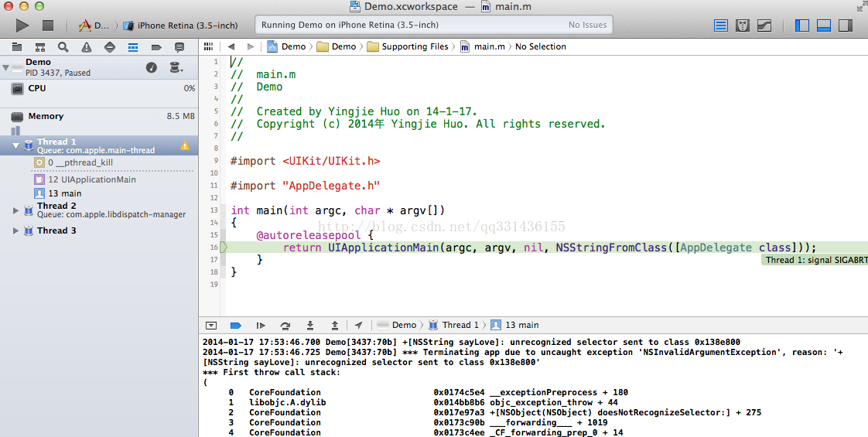Choose the iPhone Retina (3.5-inch) destination
868x437 pixels.
tap(180, 26)
